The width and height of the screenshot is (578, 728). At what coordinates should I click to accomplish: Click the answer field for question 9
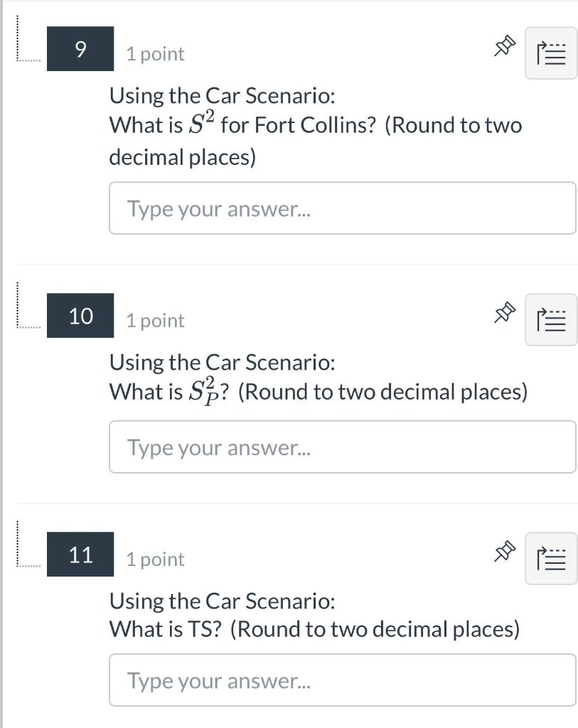coord(342,208)
